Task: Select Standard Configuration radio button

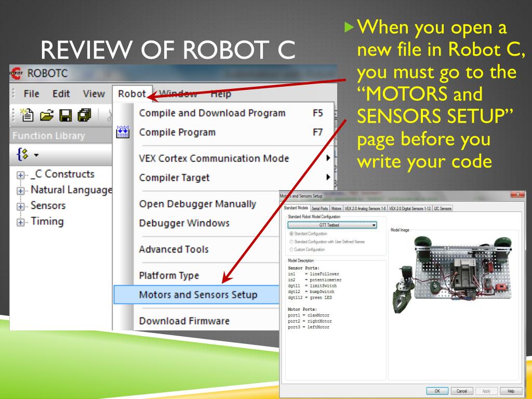Action: [x=291, y=234]
